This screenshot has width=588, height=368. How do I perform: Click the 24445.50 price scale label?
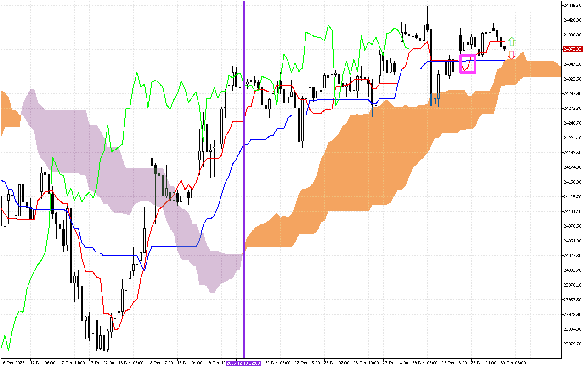point(572,6)
